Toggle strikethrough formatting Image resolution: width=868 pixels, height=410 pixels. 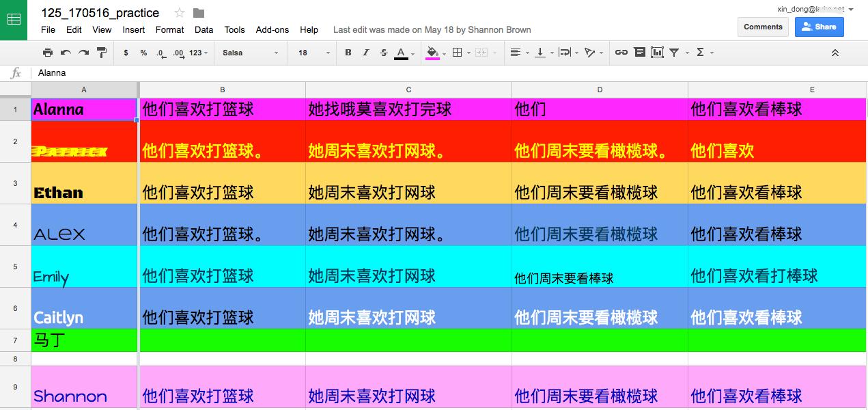coord(383,52)
